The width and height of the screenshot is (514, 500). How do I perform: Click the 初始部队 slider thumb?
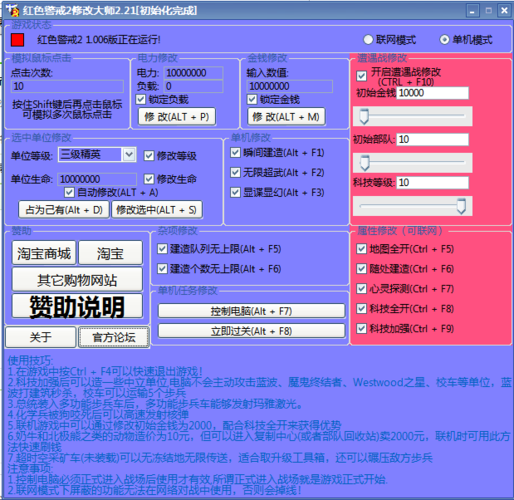[x=365, y=163]
